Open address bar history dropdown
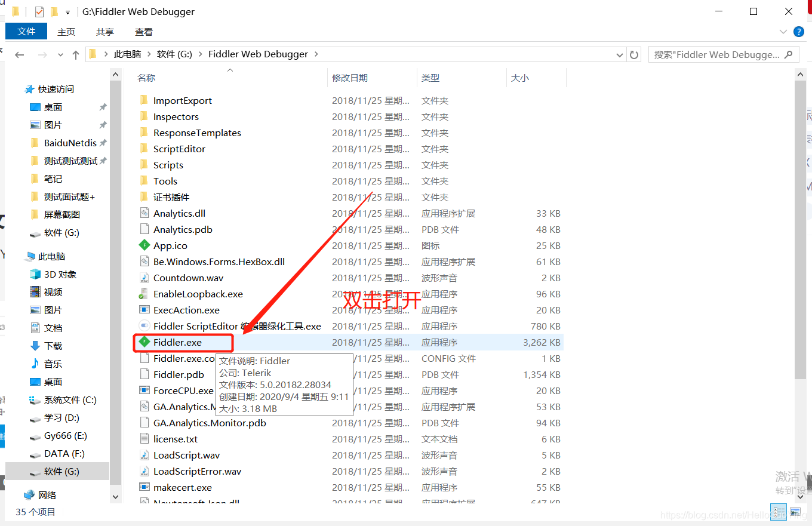Image resolution: width=812 pixels, height=526 pixels. point(620,54)
